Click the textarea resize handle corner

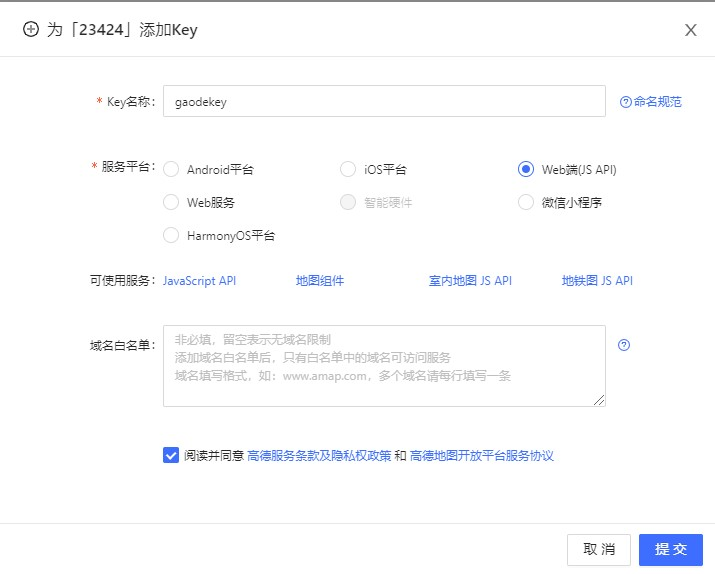pos(599,400)
